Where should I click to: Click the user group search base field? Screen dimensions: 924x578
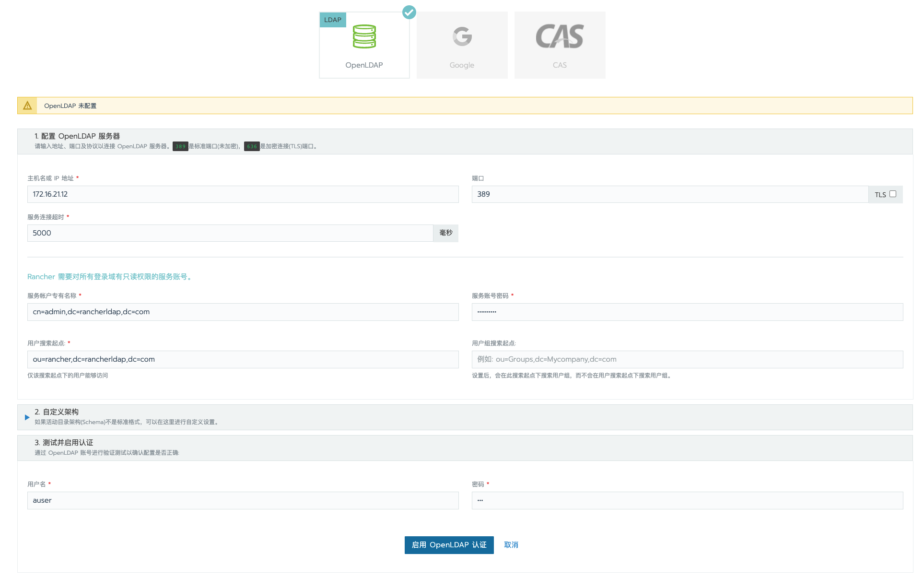(688, 359)
